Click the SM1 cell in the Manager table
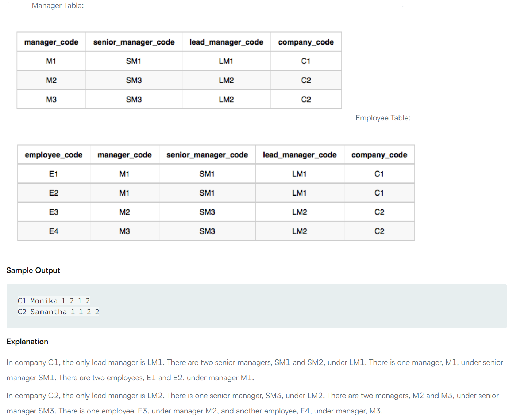509x420 pixels. (x=134, y=61)
